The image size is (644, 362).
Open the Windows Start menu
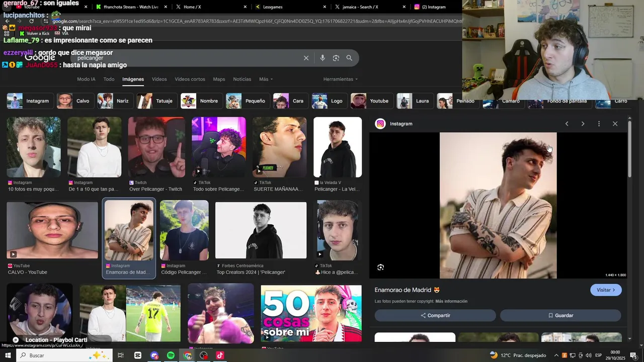click(x=8, y=355)
